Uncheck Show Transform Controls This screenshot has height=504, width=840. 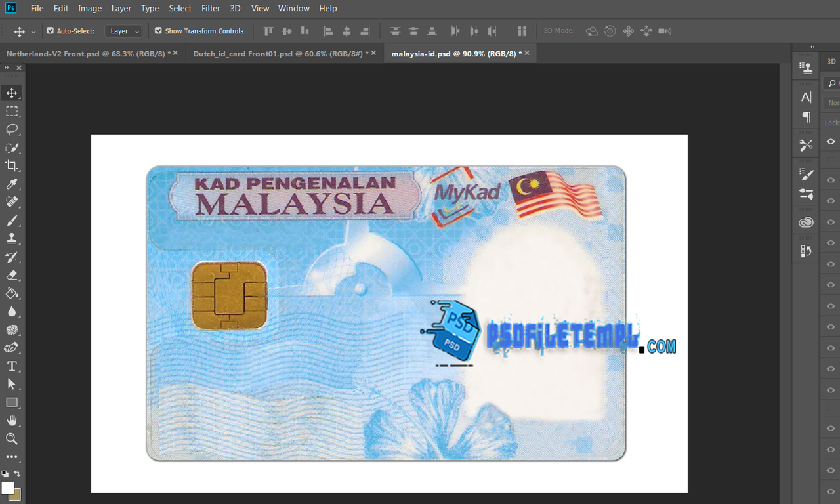tap(158, 31)
